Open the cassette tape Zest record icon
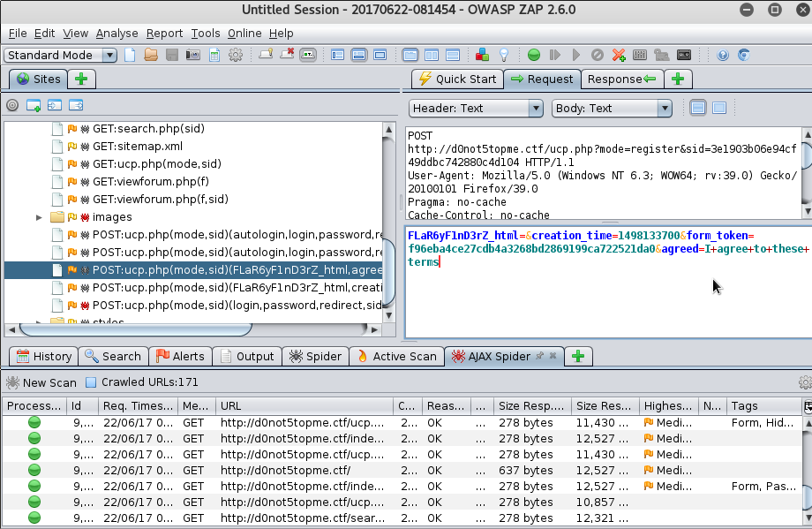812x529 pixels. coord(684,55)
